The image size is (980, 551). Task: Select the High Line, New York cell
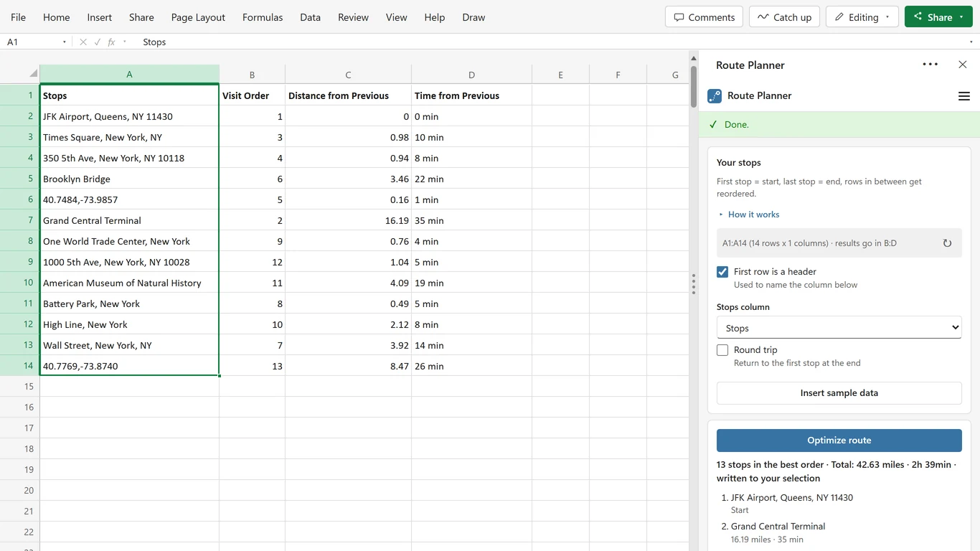click(x=129, y=324)
